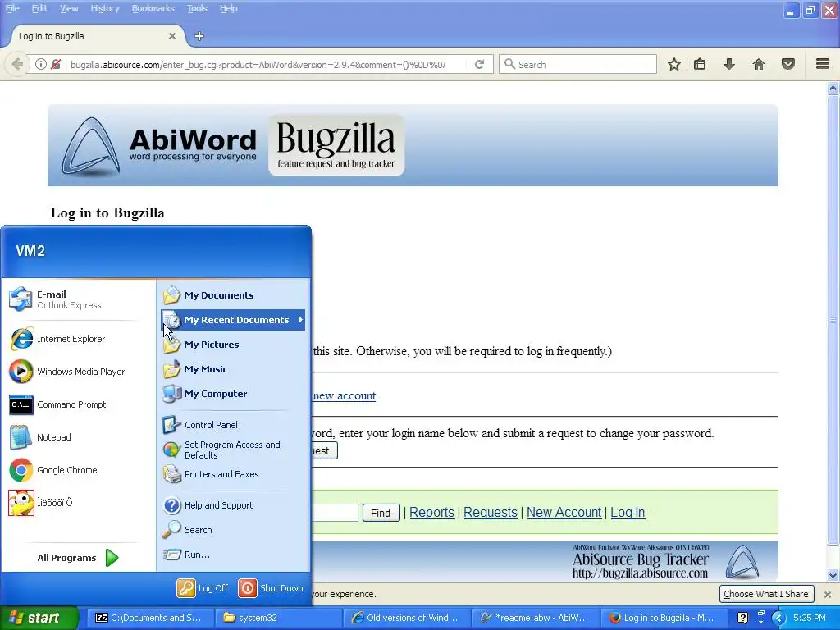Switch to readme.abw AbiWord taskbar window
This screenshot has height=630, width=840.
click(535, 618)
